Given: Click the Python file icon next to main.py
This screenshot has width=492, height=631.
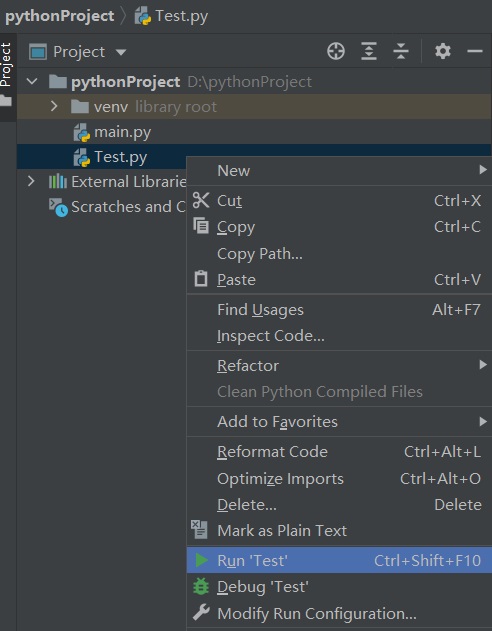Looking at the screenshot, I should click(x=82, y=133).
